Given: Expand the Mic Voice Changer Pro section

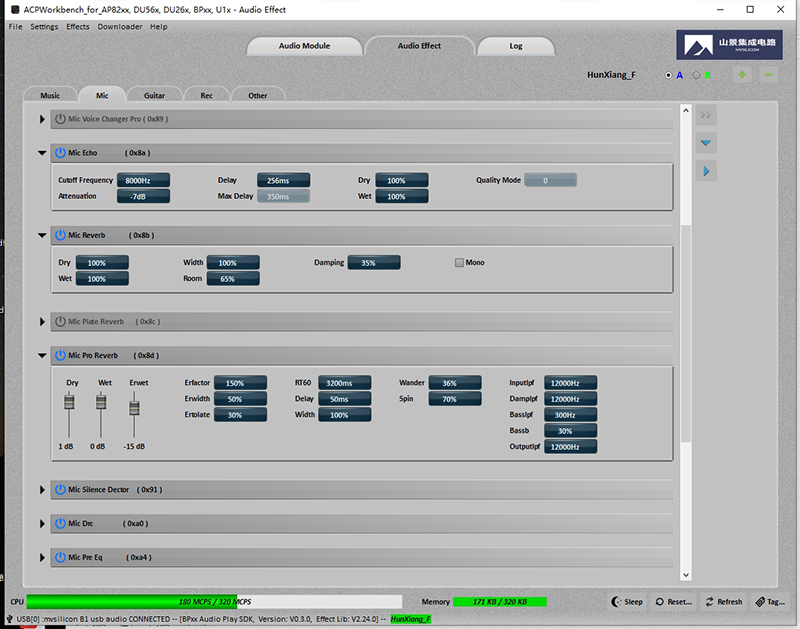Looking at the screenshot, I should coord(42,119).
